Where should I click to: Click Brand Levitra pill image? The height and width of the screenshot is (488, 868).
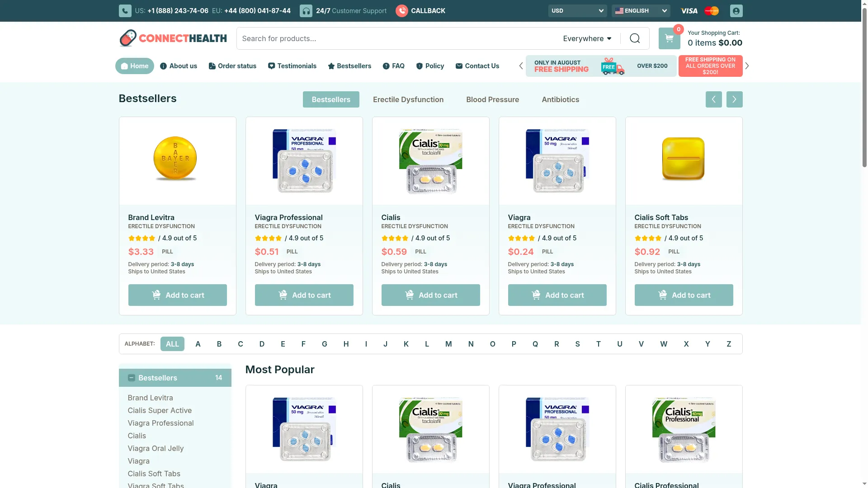pos(175,159)
